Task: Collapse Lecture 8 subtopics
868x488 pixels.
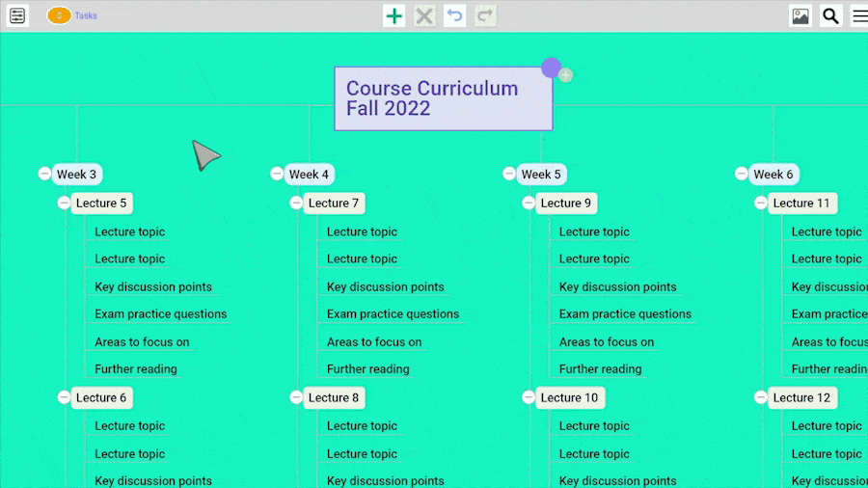Action: pyautogui.click(x=296, y=397)
